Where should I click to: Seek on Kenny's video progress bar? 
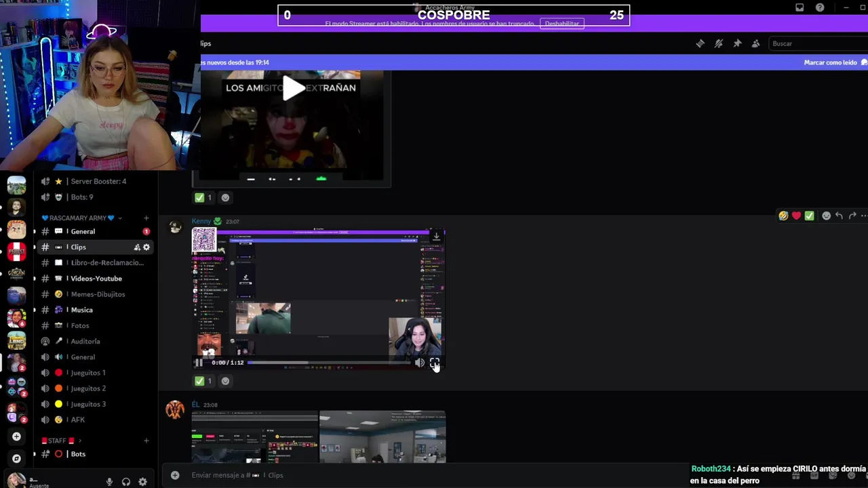pos(329,363)
